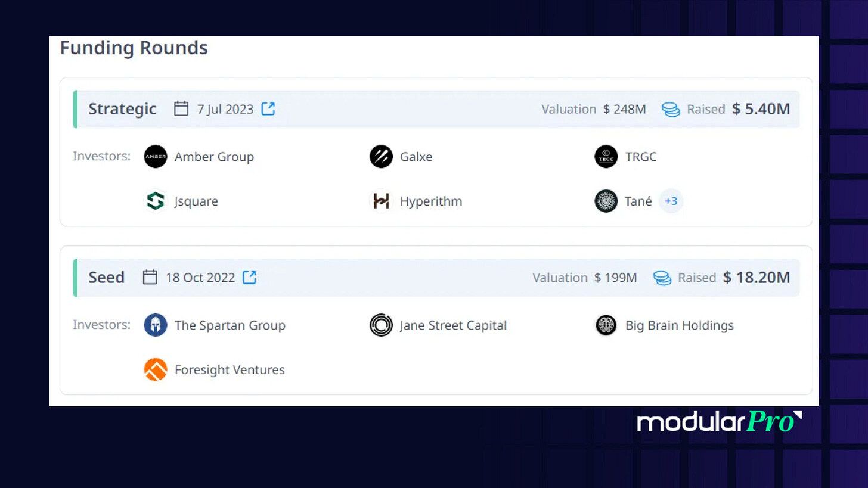Viewport: 868px width, 488px height.
Task: Click the orange Foresight Ventures logo
Action: pyautogui.click(x=156, y=369)
